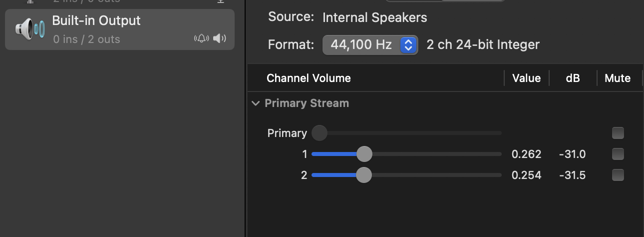Click the default sound output speaker icon

pyautogui.click(x=220, y=38)
